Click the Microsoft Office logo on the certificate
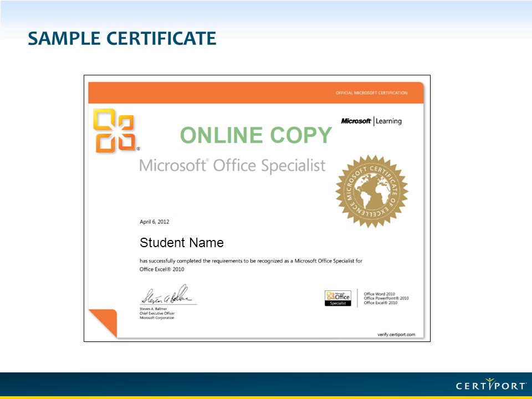 point(116,131)
